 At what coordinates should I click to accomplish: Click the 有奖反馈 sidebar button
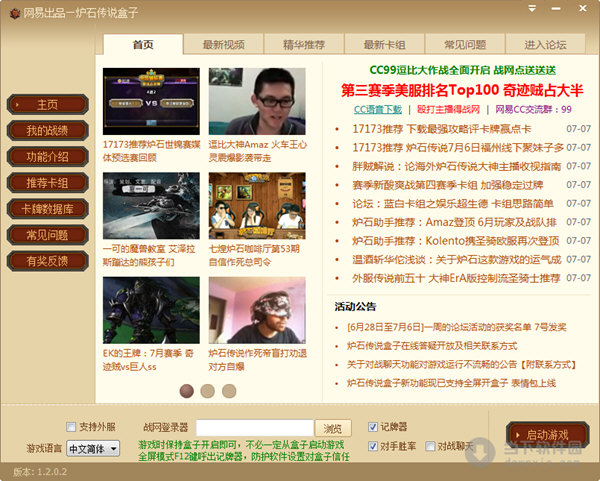click(47, 261)
